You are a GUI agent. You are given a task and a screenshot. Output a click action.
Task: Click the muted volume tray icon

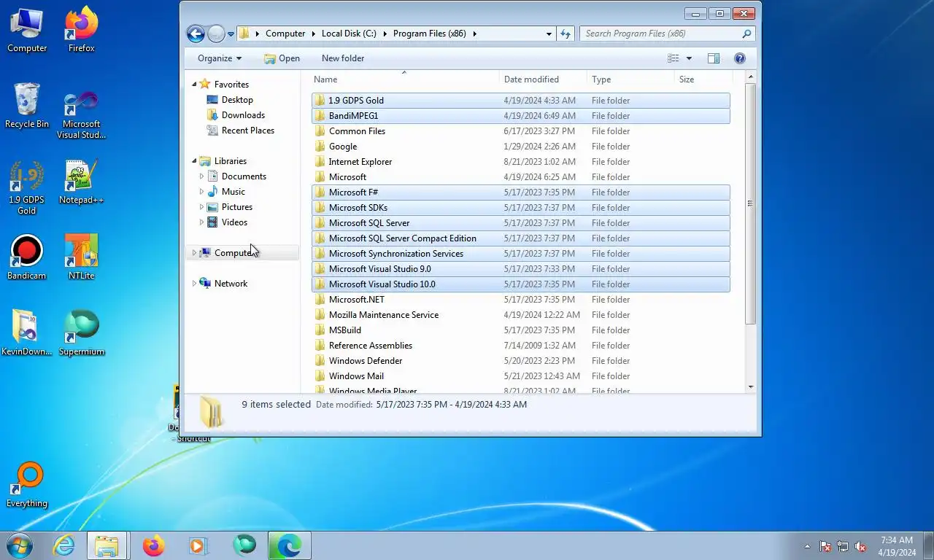(x=860, y=546)
